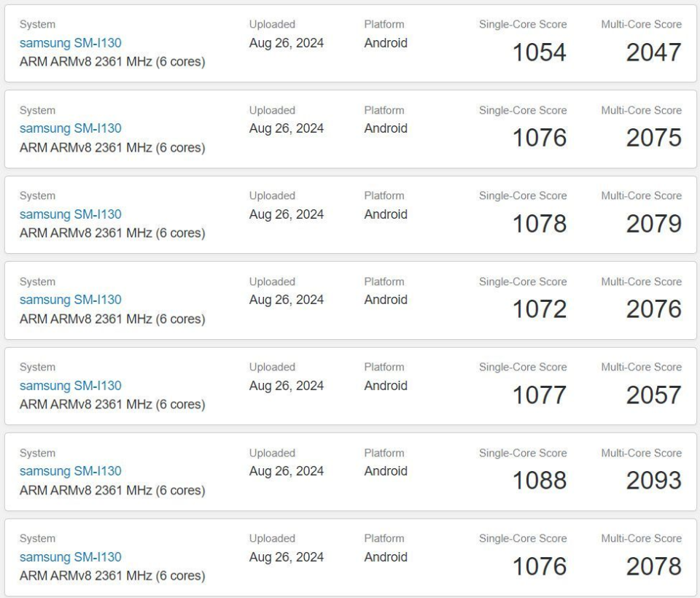
Task: Open samsung SM-I130 result with multi-core 2075
Action: point(70,128)
